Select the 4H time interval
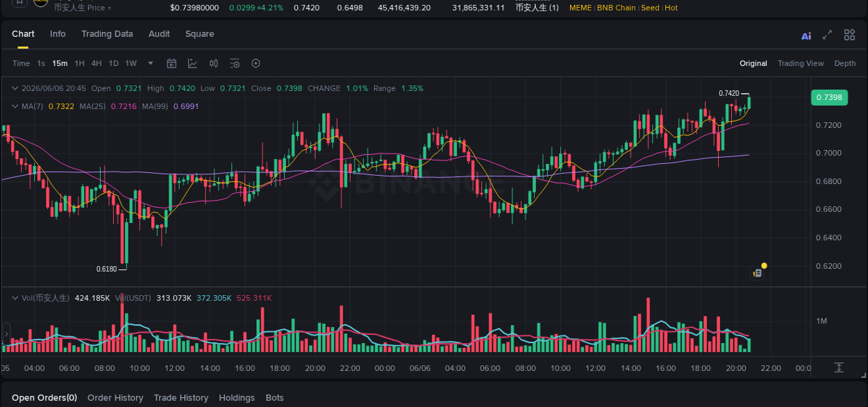This screenshot has height=407, width=868. [96, 63]
